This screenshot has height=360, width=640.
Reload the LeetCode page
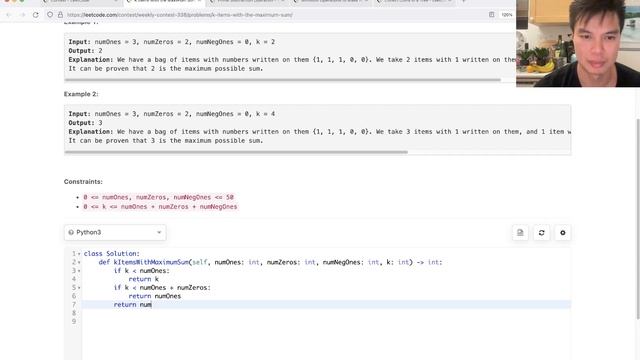36,15
